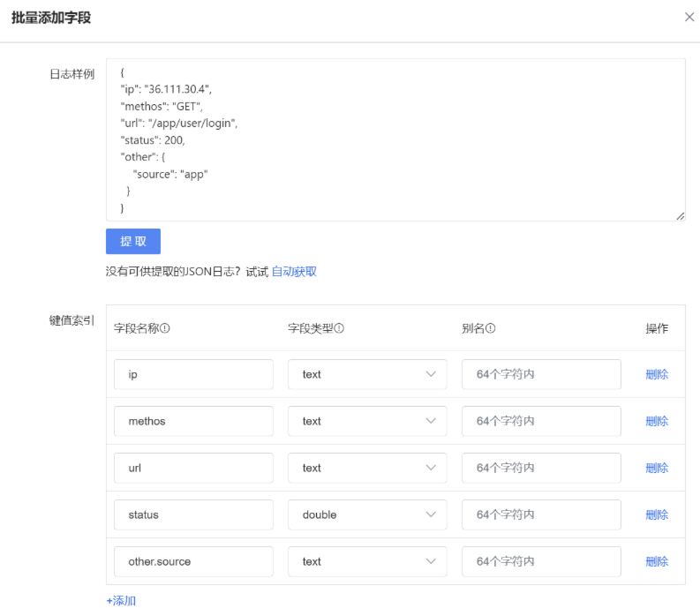700x608 pixels.
Task: Remove the status field row
Action: tap(657, 514)
